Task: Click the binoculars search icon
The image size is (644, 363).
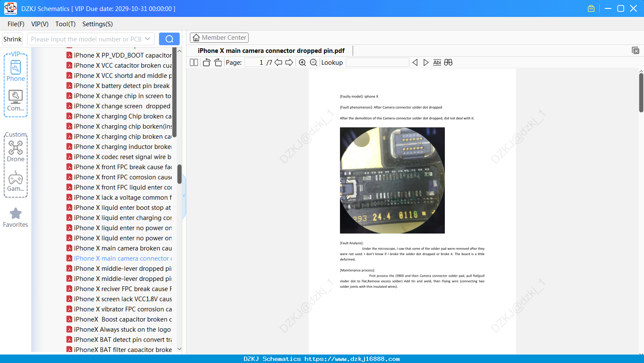Action: click(448, 63)
